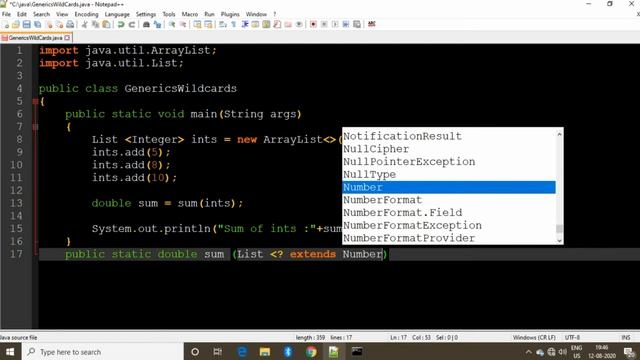Click the Save All toolbar icon
Image resolution: width=640 pixels, height=360 pixels.
coord(38,24)
